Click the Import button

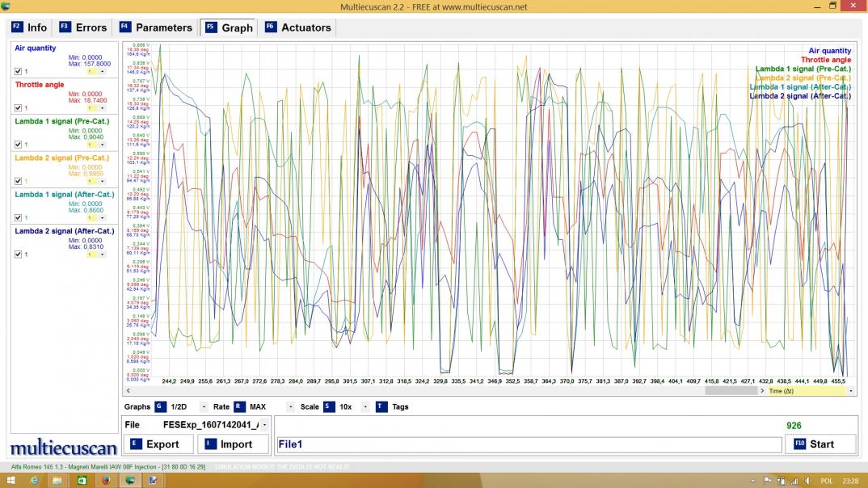[x=233, y=444]
